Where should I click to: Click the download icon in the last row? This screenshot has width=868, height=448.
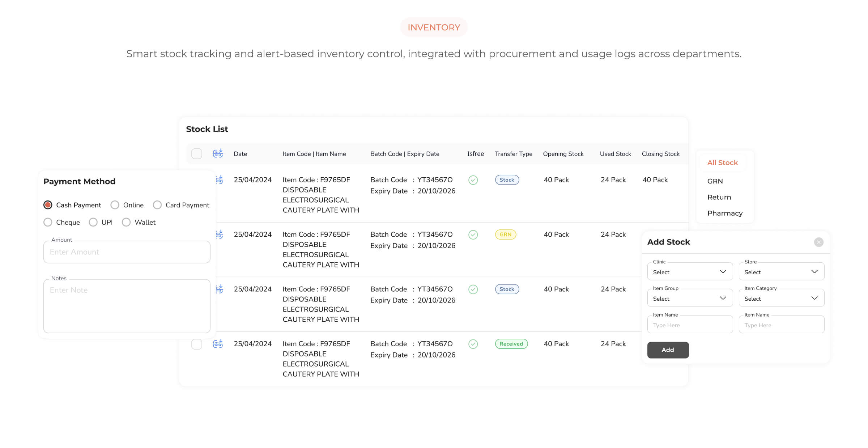218,344
